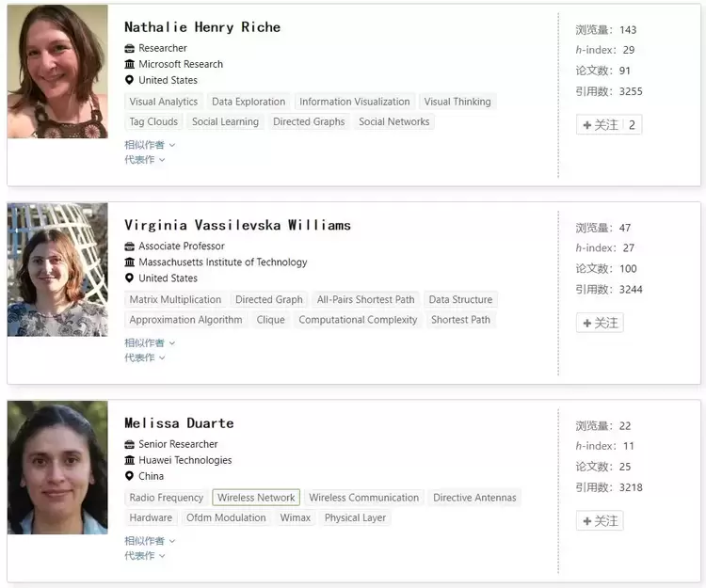Click location pin icon beside China
This screenshot has height=588, width=706.
tap(130, 476)
